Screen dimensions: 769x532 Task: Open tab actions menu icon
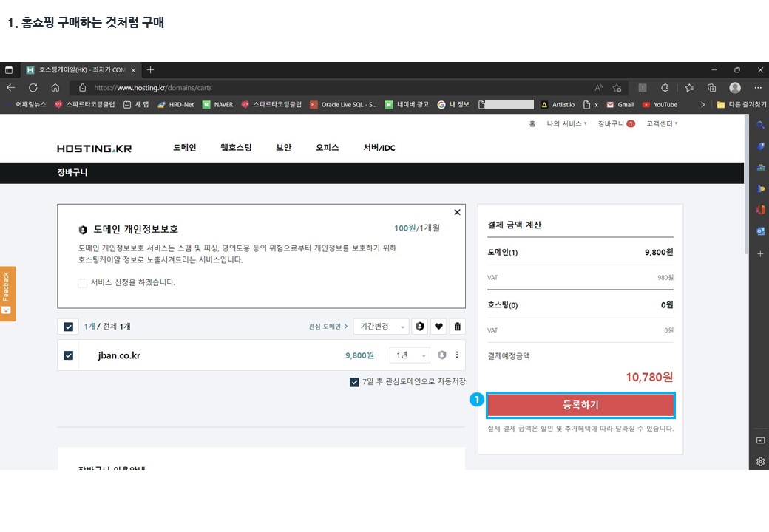click(x=9, y=70)
